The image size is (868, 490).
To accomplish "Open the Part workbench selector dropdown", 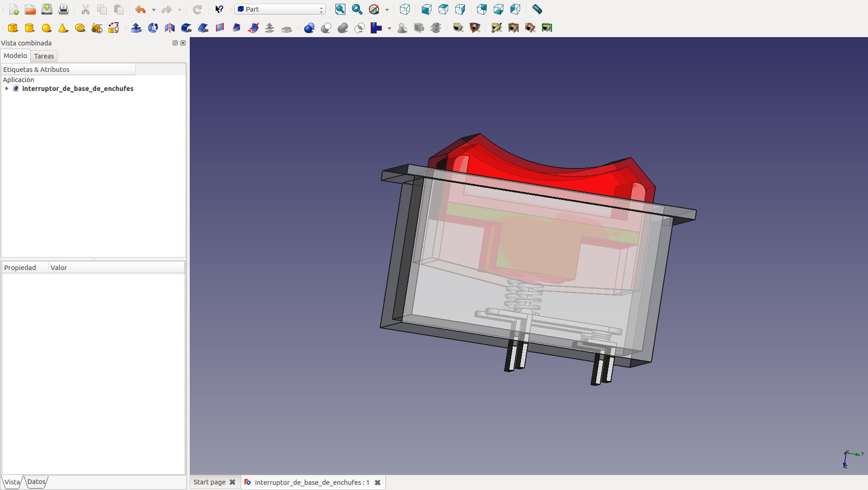I will pos(280,9).
